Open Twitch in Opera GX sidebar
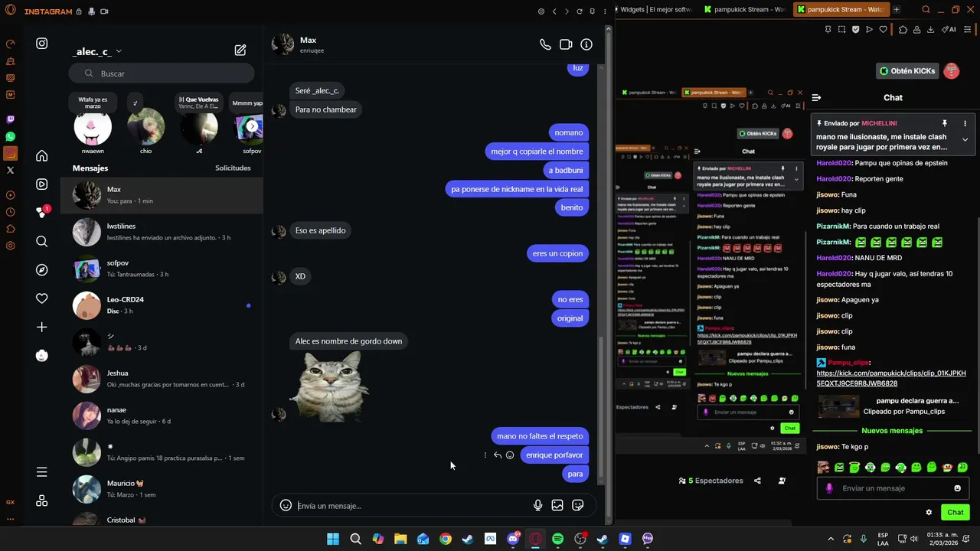The width and height of the screenshot is (980, 551). [11, 119]
